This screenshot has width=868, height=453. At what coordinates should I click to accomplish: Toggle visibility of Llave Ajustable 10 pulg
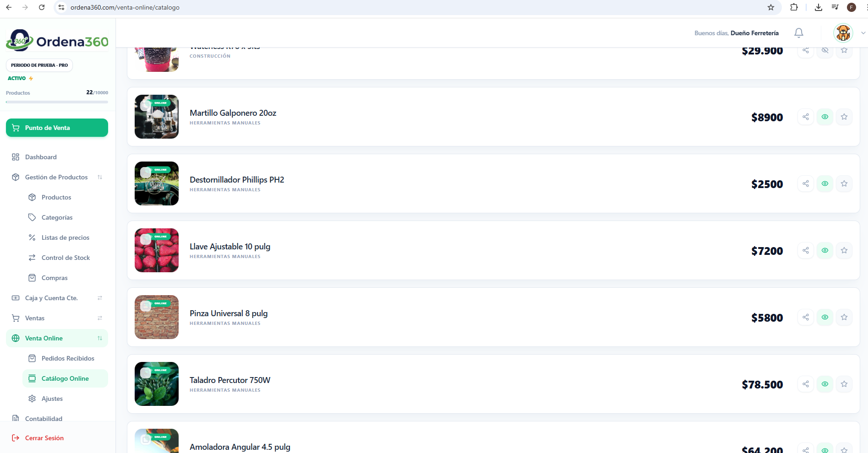pyautogui.click(x=825, y=250)
